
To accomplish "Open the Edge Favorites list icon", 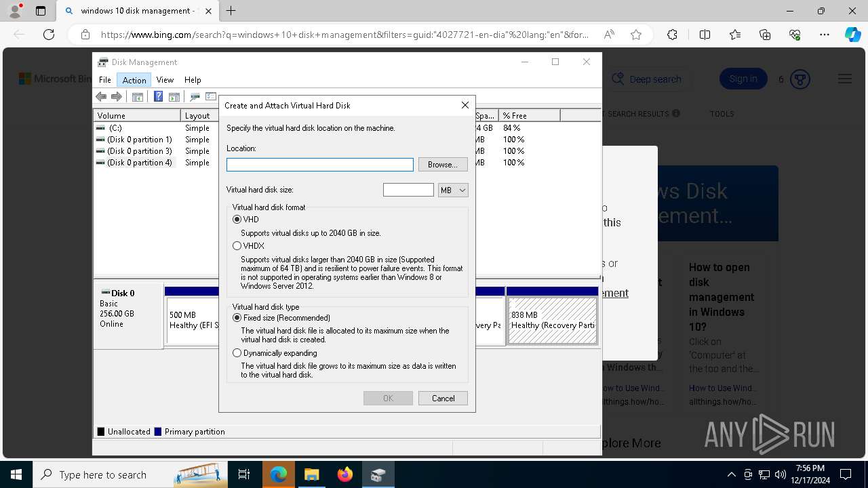I will point(735,35).
